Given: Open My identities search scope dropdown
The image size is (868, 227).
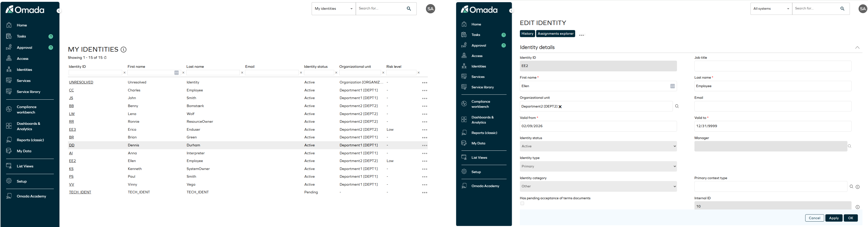Looking at the screenshot, I should click(x=334, y=9).
